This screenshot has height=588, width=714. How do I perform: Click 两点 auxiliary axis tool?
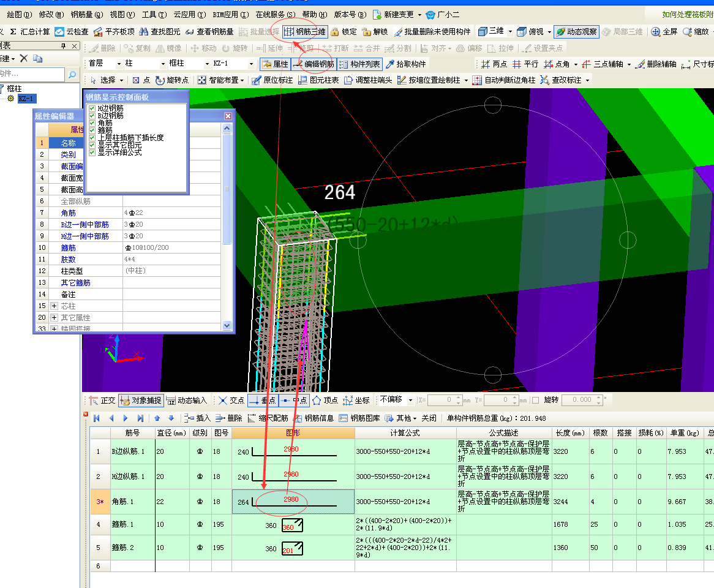pos(494,64)
